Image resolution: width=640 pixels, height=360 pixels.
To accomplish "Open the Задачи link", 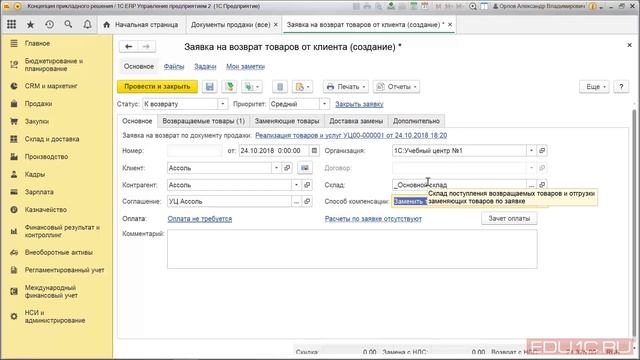I will (205, 66).
